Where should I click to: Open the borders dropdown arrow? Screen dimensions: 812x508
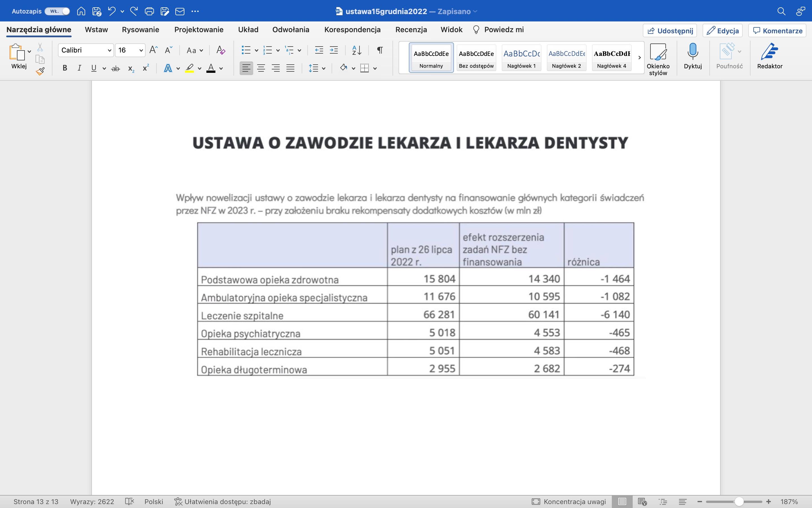pos(375,69)
